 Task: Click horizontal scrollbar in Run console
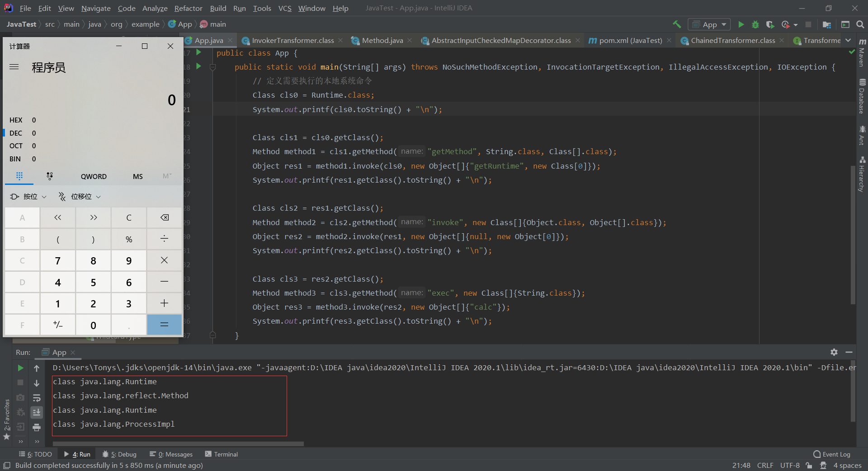click(178, 443)
